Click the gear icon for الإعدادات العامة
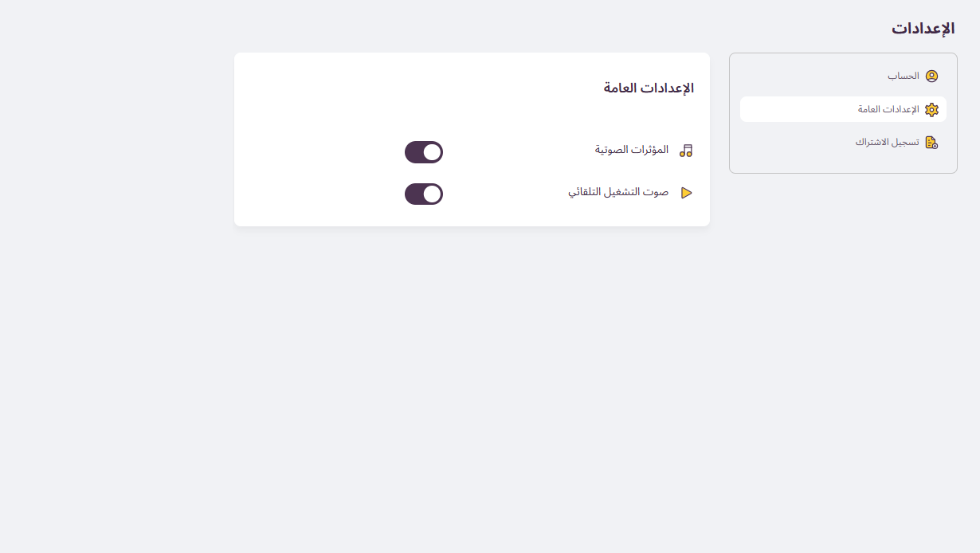This screenshot has width=980, height=553. click(931, 110)
